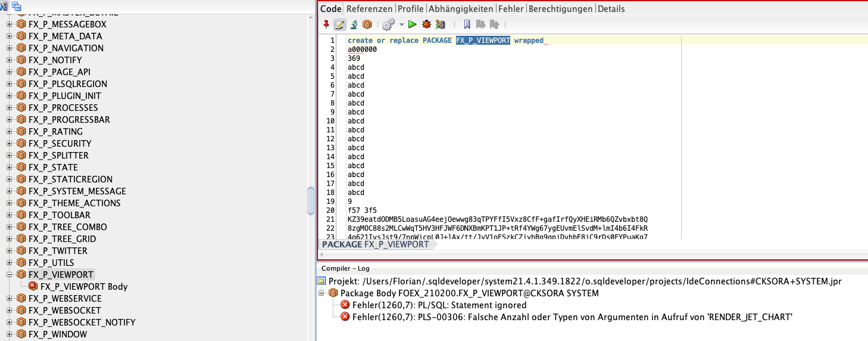The width and height of the screenshot is (868, 341).
Task: Expand the FX_P_WEBSERVICE package node
Action: (x=9, y=299)
